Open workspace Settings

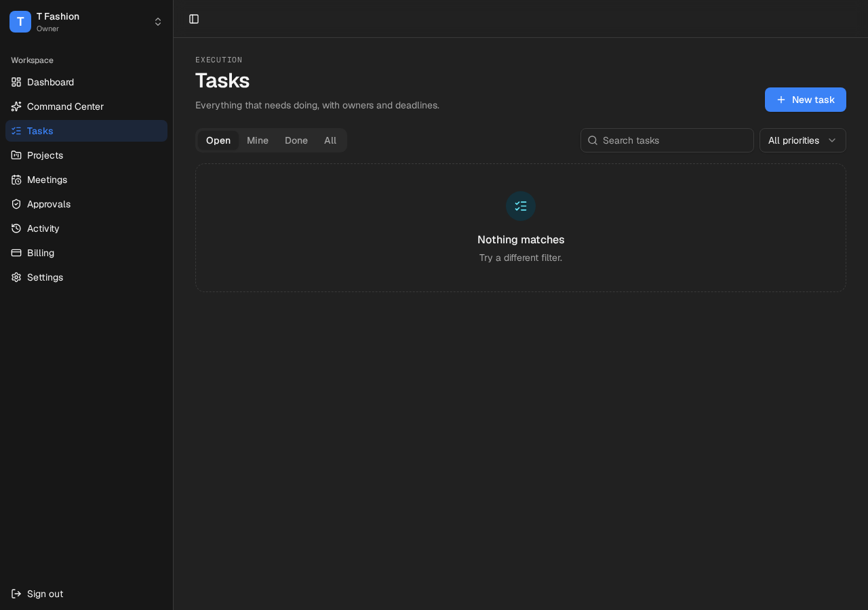pos(86,277)
